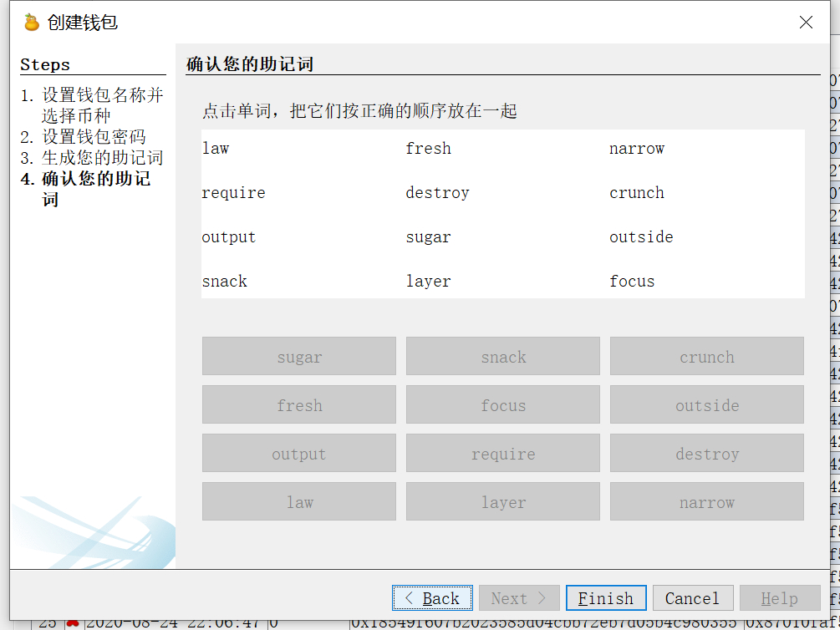Remove selected word 'narrow' from white panel
The width and height of the screenshot is (840, 630).
tap(636, 148)
